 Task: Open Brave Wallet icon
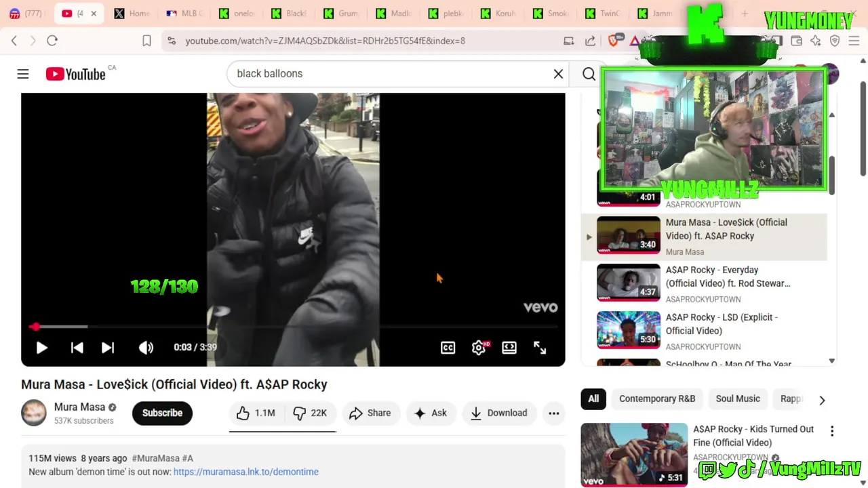pyautogui.click(x=796, y=41)
